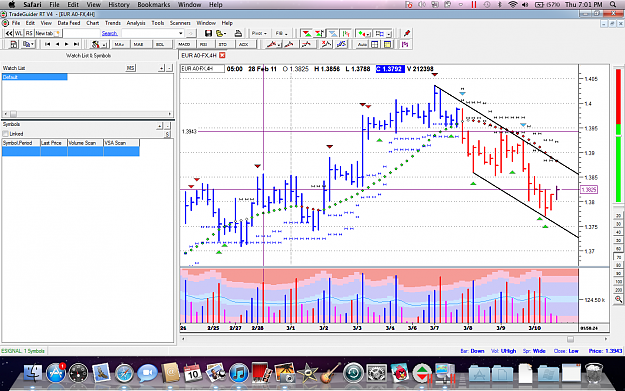The image size is (625, 391).
Task: Open the TradeGuider File menu
Action: (16, 23)
